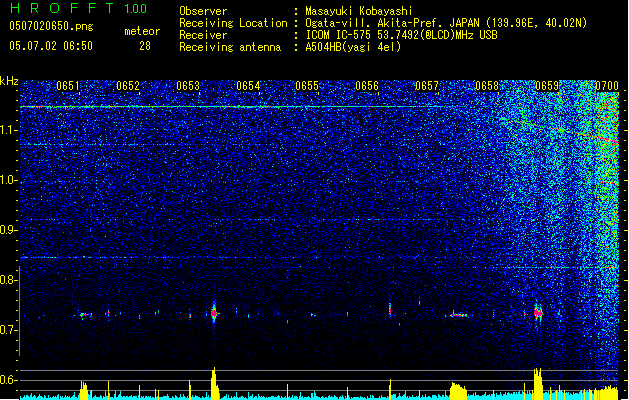This screenshot has height=400, width=629.
Task: Click the ICOM IC-575 receiver text
Action: click(x=401, y=35)
